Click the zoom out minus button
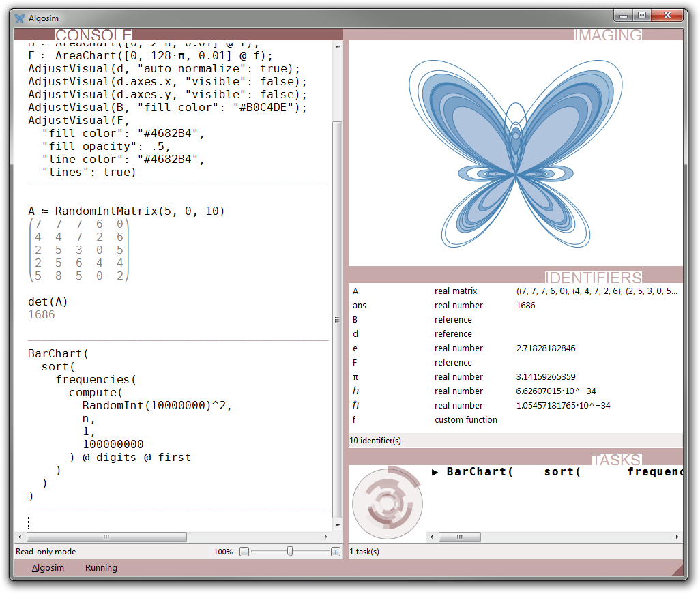 point(244,552)
